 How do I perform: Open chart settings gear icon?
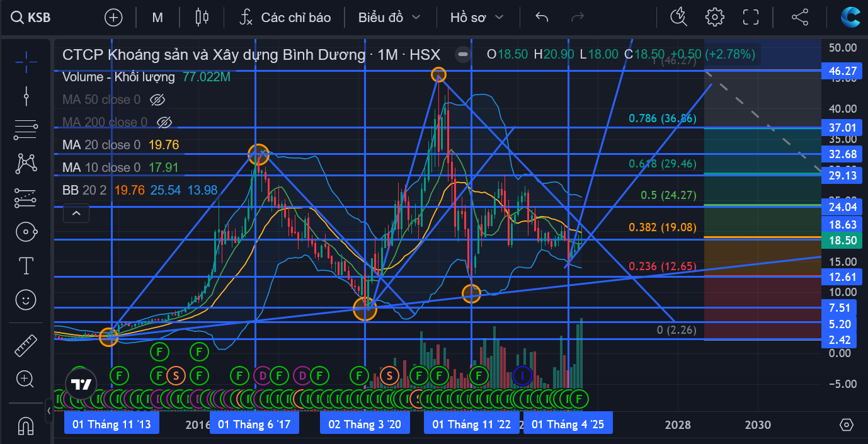(x=715, y=18)
